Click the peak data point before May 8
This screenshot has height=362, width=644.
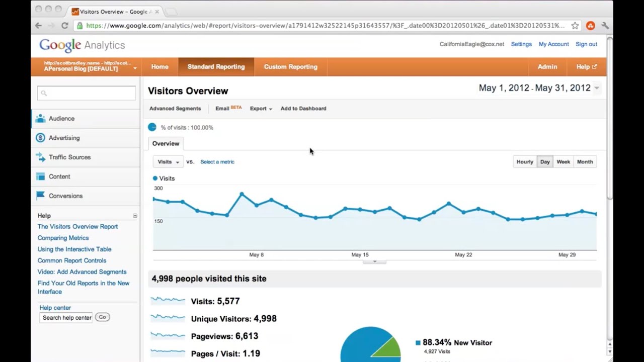242,194
